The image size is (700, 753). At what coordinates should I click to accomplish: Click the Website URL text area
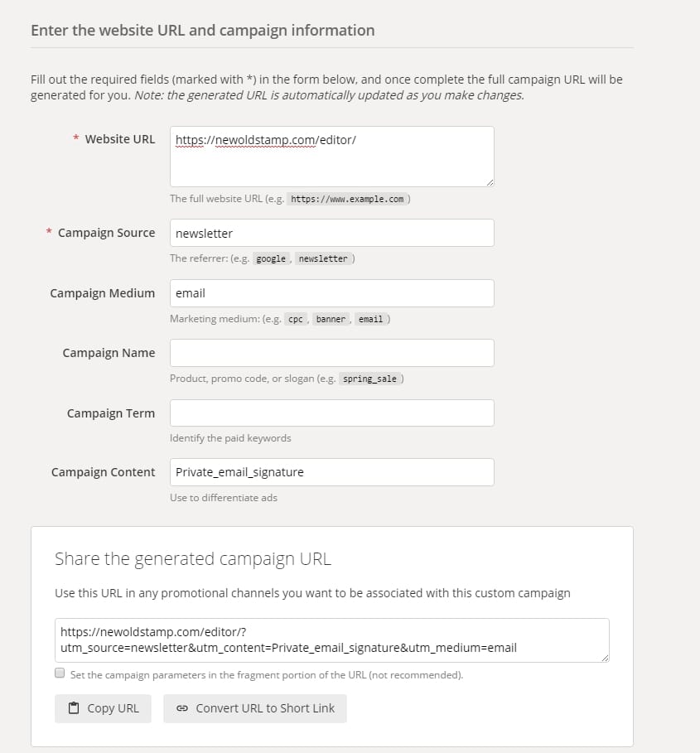(x=331, y=157)
